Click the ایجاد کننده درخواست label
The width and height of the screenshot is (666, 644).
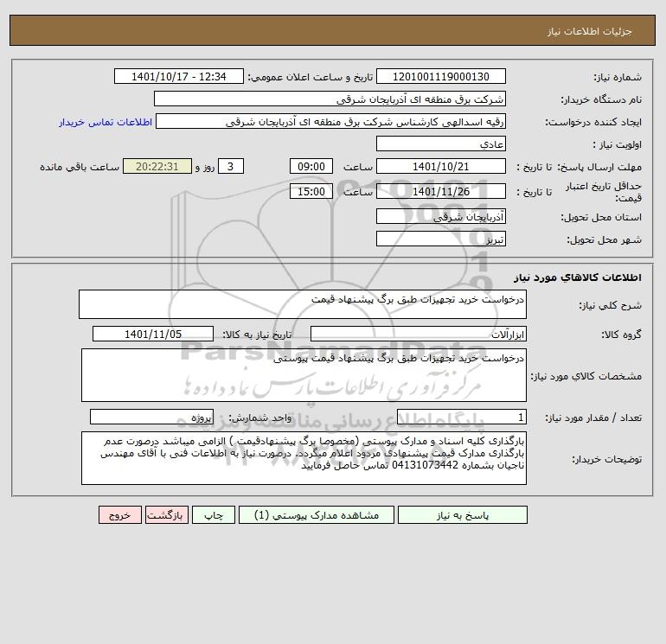click(x=593, y=122)
